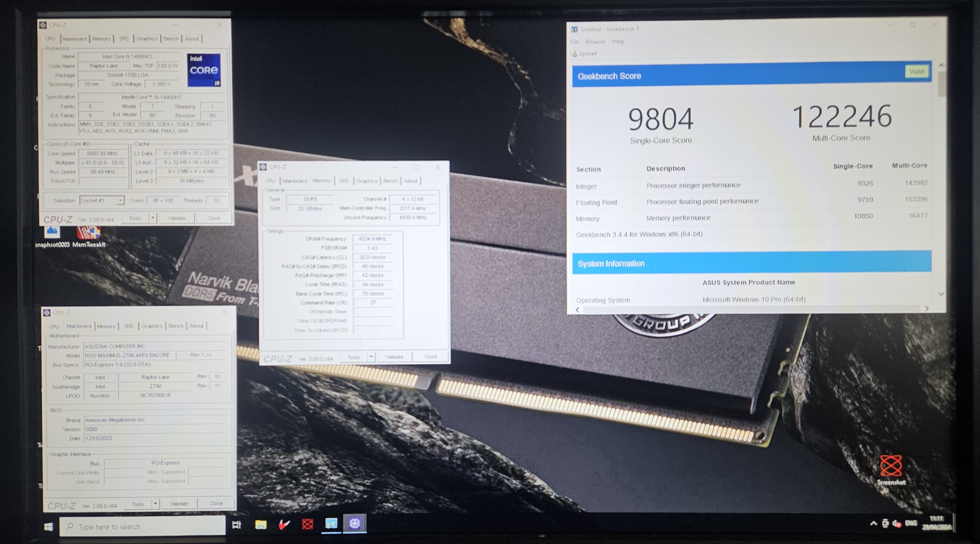
Task: Switch to Mainboard tab in processor CPU-Z window
Action: click(74, 39)
